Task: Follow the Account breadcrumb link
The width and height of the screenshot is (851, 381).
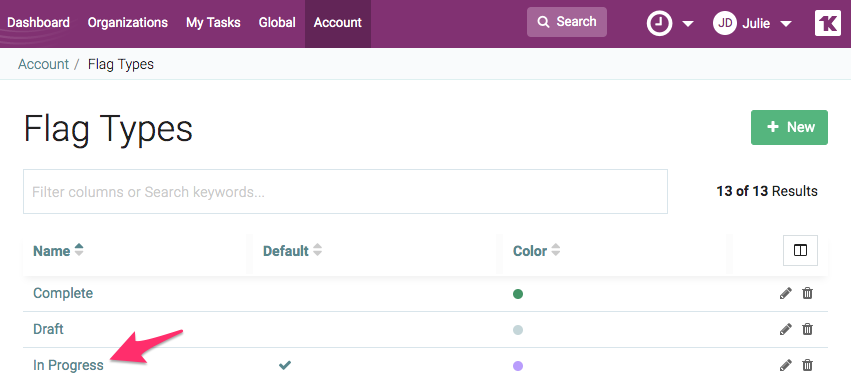Action: point(43,64)
